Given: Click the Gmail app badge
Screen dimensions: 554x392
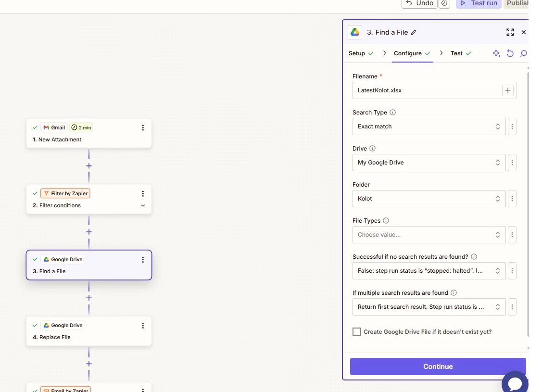Looking at the screenshot, I should 54,127.
